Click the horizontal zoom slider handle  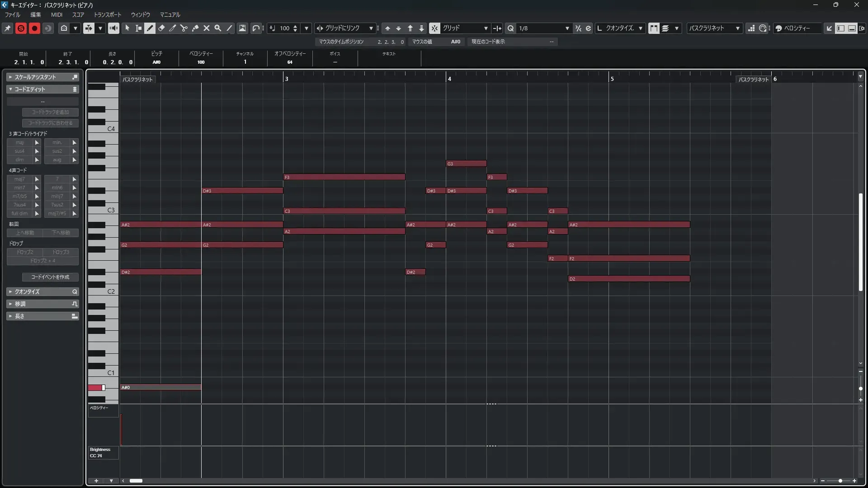pyautogui.click(x=840, y=481)
